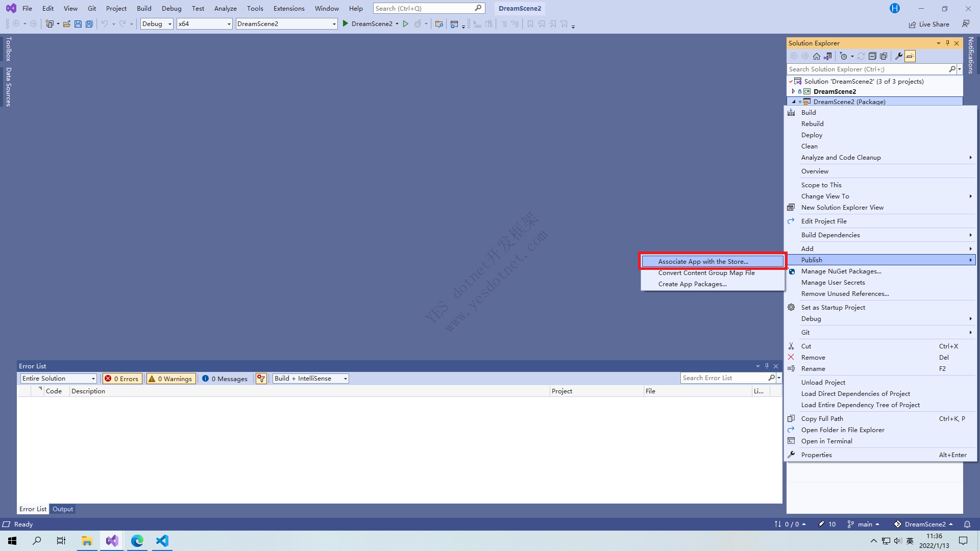The image size is (980, 551).
Task: Choose Deploy from the context menu
Action: click(x=881, y=135)
